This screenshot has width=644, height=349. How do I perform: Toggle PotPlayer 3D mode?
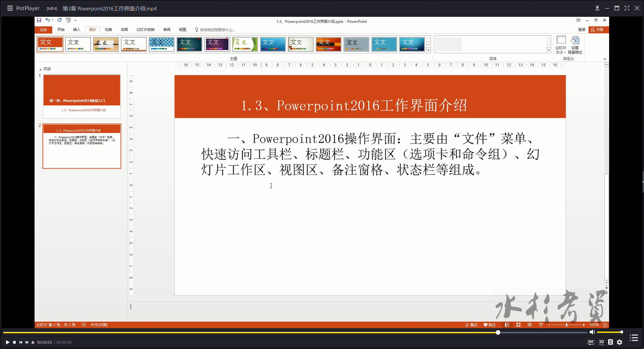tap(601, 342)
